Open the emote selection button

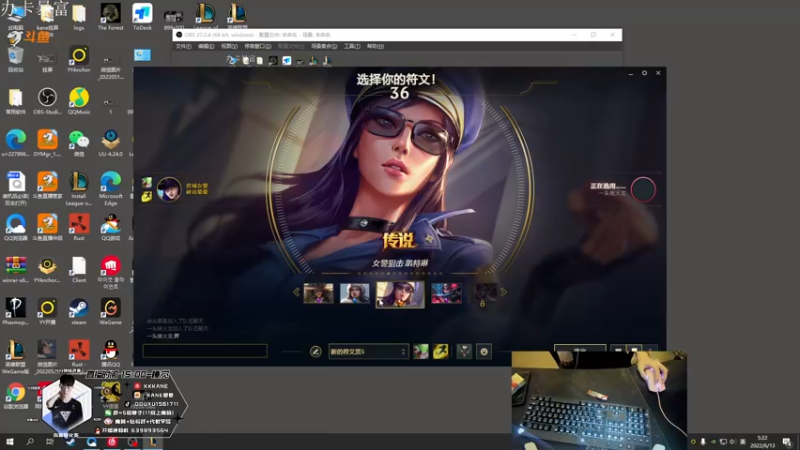point(484,352)
